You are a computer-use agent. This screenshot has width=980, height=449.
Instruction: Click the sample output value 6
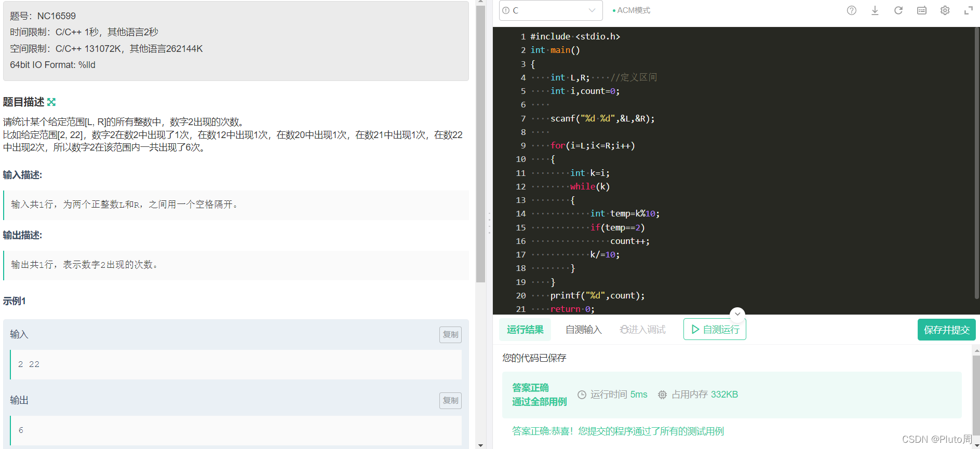point(21,430)
